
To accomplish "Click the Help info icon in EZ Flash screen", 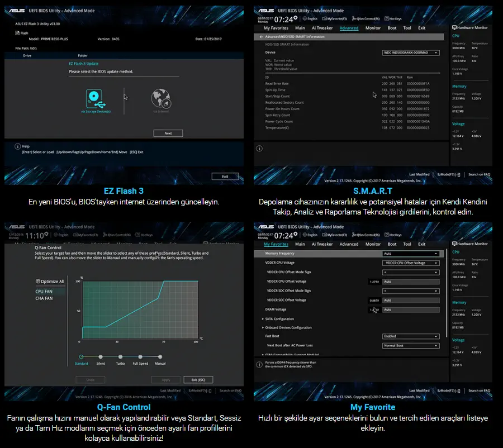I will (18, 146).
